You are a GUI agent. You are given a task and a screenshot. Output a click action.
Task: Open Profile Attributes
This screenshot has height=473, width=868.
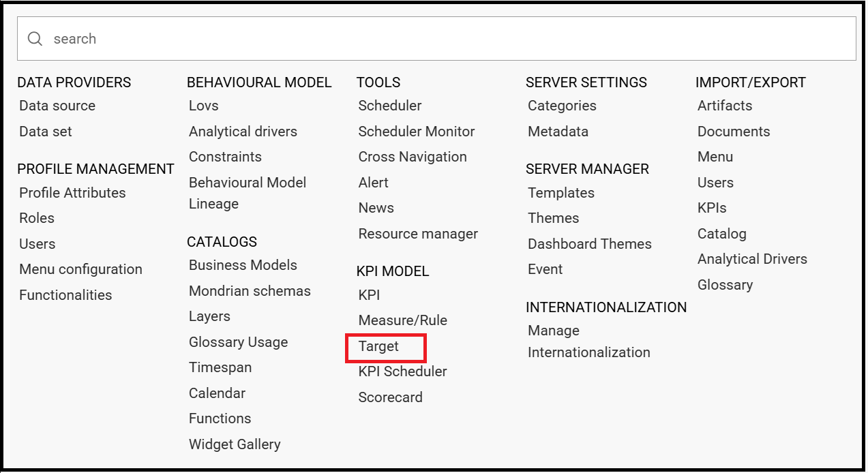[x=72, y=193]
